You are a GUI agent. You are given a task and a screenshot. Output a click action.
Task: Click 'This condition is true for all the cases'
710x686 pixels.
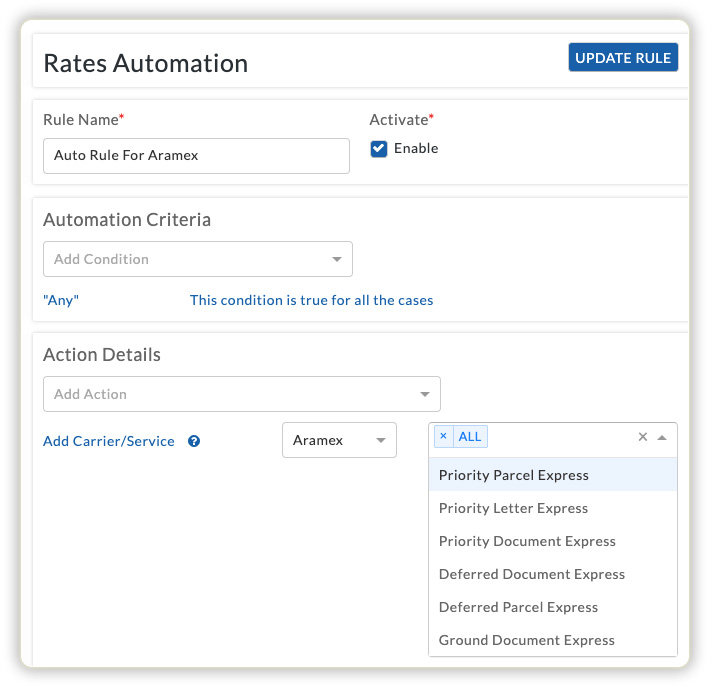coord(312,300)
